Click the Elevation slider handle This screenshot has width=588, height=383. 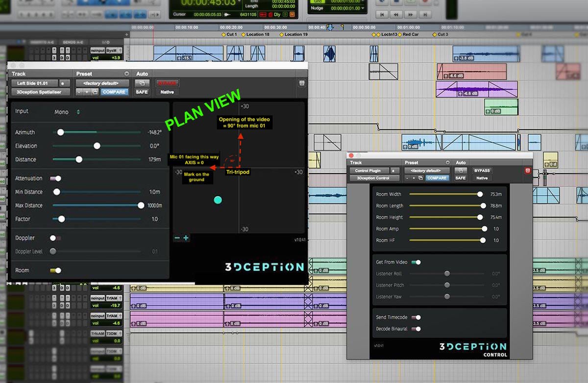pyautogui.click(x=97, y=146)
